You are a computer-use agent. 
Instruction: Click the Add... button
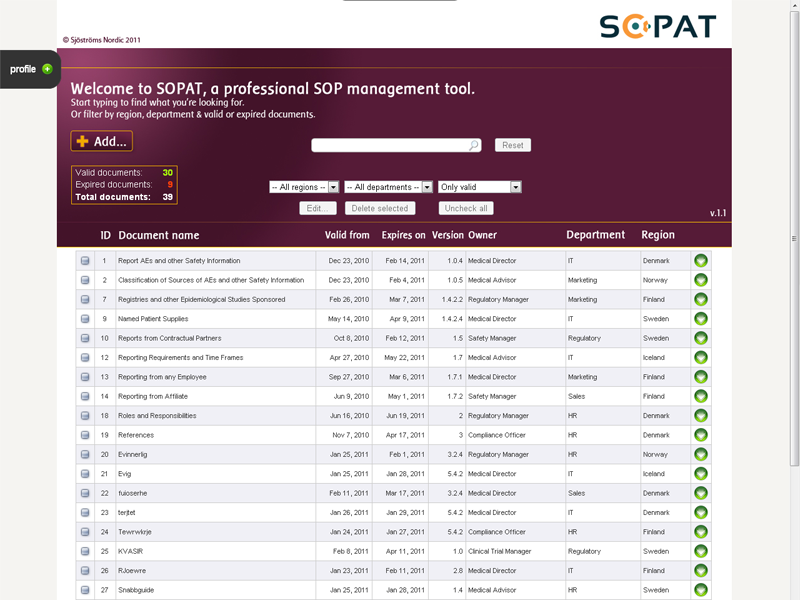[102, 141]
